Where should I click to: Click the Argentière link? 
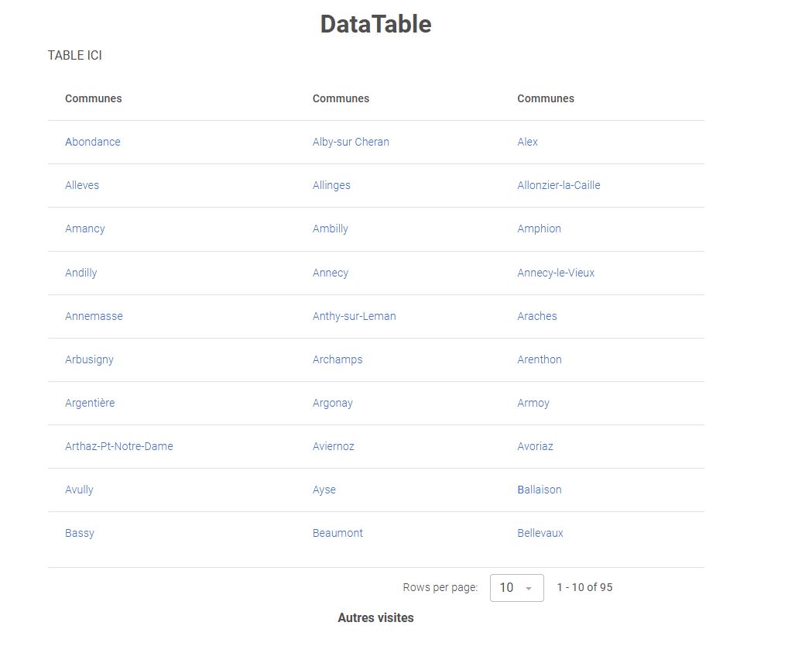(x=90, y=403)
